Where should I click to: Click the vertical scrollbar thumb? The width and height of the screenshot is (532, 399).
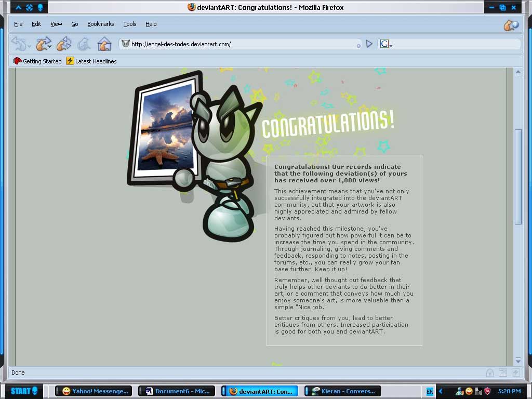click(518, 177)
